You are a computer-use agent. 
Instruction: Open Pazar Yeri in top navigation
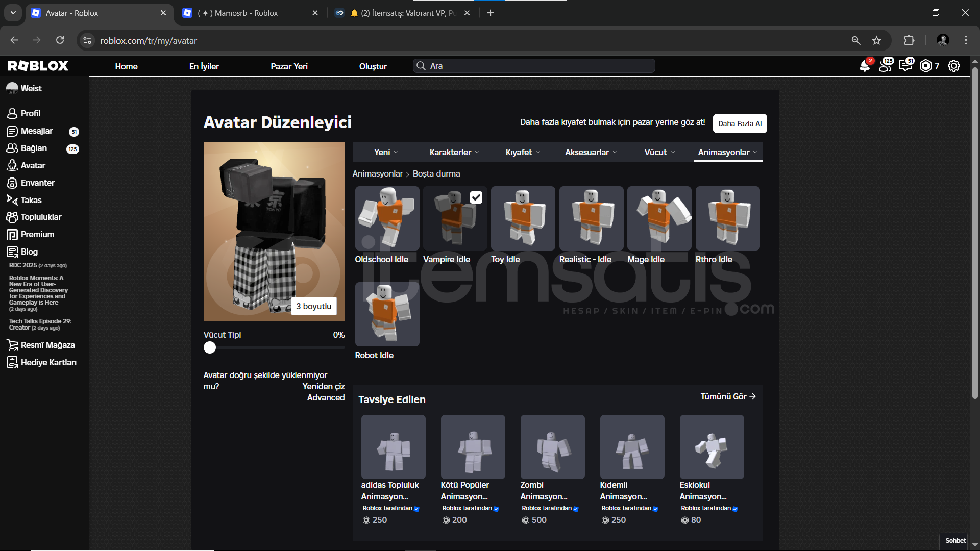289,66
